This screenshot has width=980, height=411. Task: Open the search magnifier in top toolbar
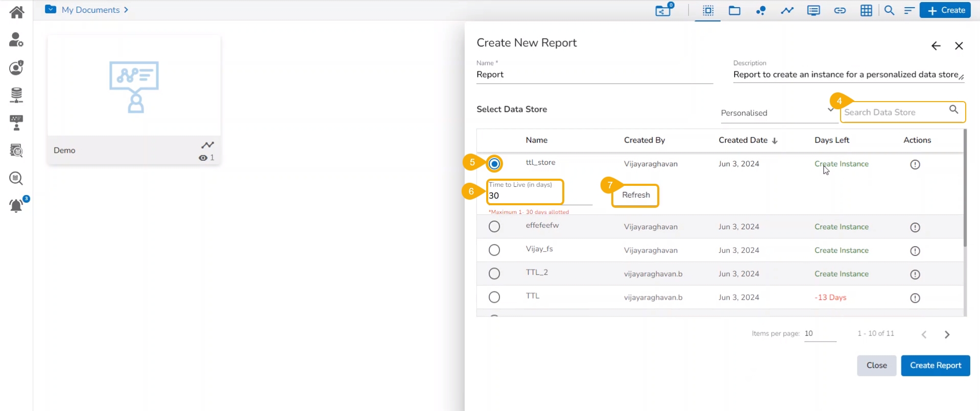(889, 11)
